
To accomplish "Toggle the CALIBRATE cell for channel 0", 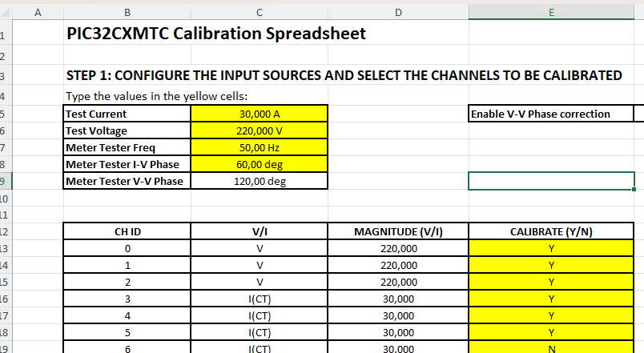I will [551, 248].
